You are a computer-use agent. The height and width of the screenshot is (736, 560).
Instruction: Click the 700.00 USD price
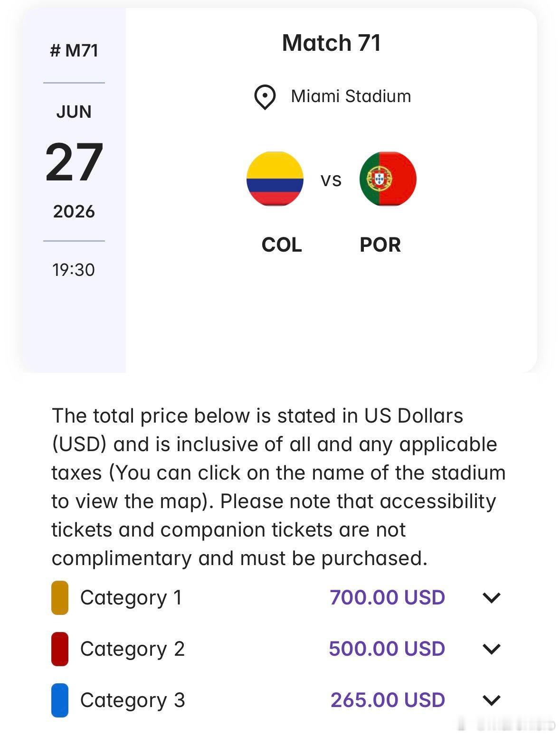(x=388, y=597)
